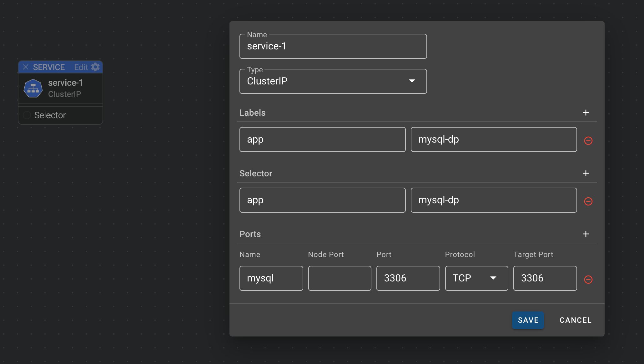Expand the Selector section with plus button
644x364 pixels.
tap(586, 173)
